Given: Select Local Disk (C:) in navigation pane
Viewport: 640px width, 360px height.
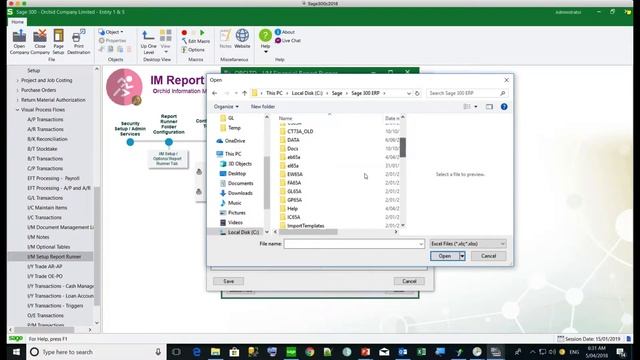Looking at the screenshot, I should [239, 232].
